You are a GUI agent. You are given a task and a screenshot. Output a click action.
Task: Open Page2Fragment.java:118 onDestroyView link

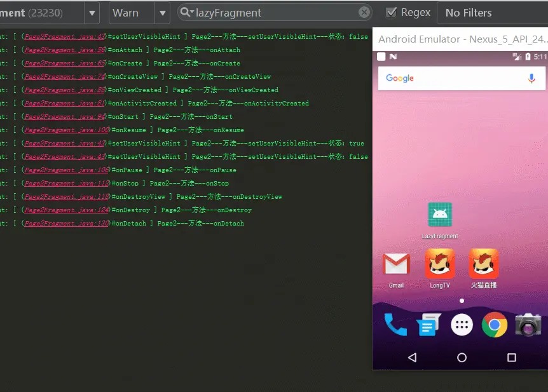click(67, 197)
